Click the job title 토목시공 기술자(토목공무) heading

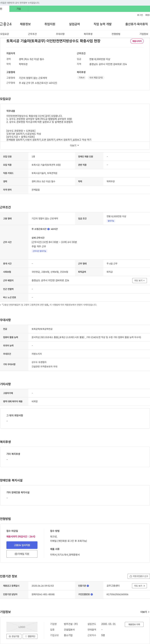[x=53, y=41]
